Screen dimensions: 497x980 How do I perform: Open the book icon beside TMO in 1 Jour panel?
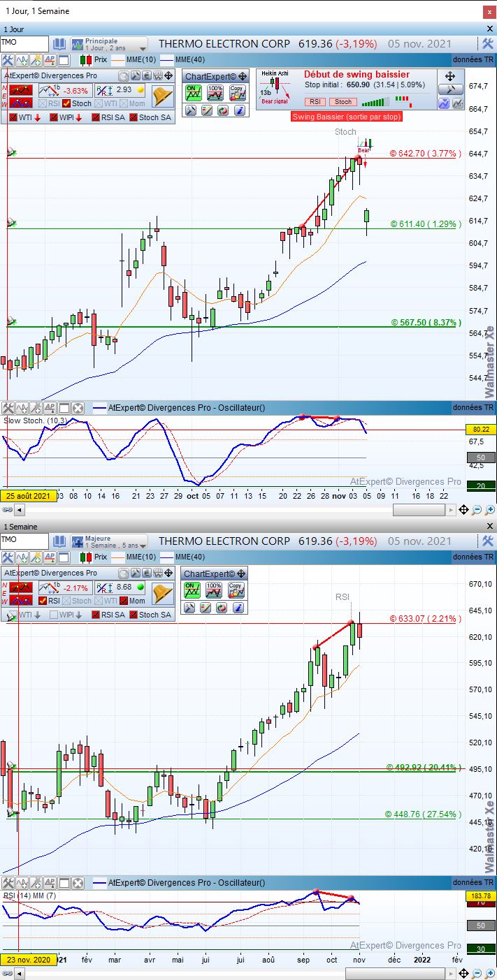click(x=59, y=43)
